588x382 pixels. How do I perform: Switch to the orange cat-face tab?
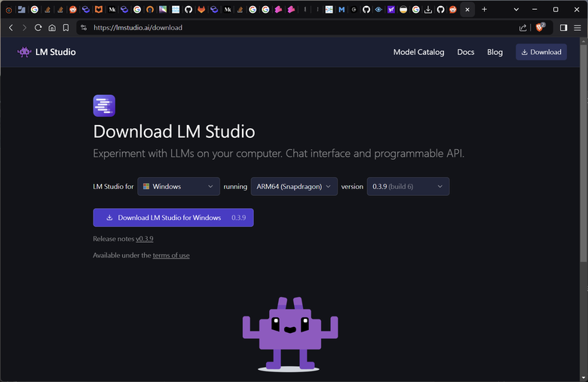point(99,10)
